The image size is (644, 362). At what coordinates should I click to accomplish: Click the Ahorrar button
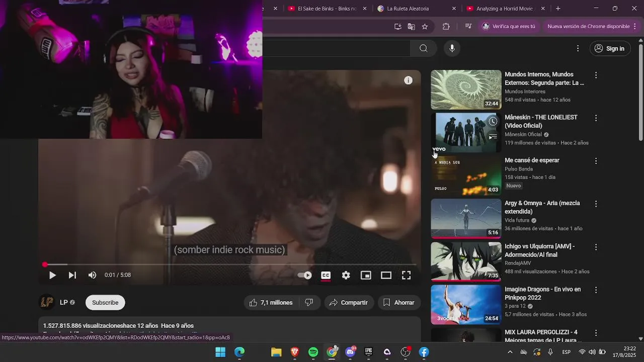pos(399,303)
